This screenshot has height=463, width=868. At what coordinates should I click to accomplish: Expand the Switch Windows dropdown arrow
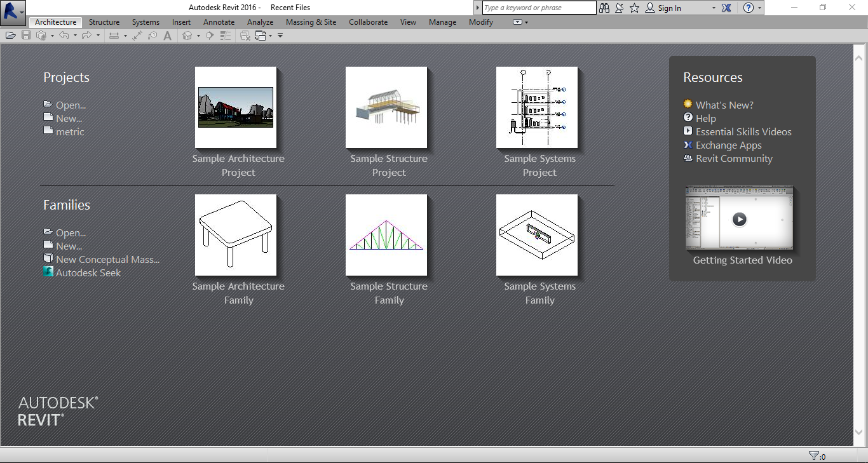271,36
